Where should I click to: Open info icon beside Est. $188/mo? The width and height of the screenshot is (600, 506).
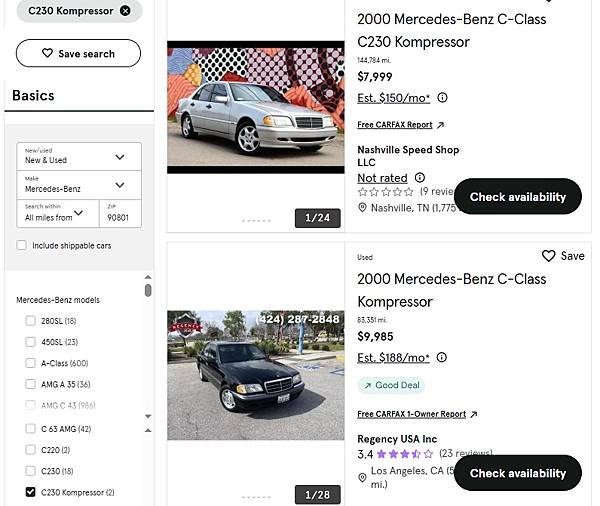tap(442, 357)
